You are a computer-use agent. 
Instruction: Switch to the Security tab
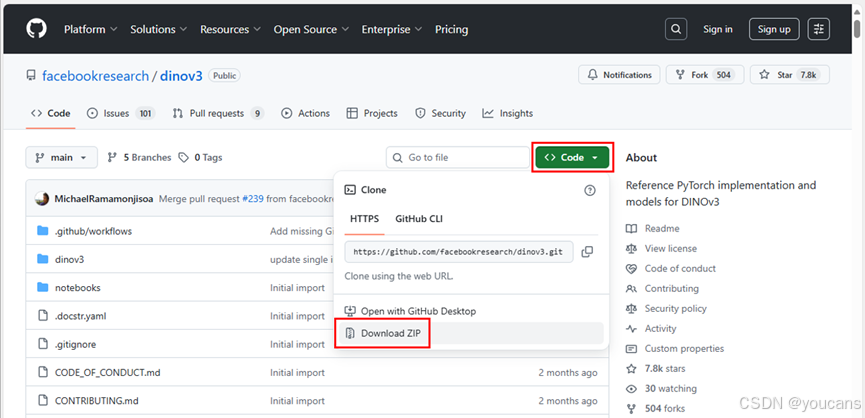coord(440,114)
